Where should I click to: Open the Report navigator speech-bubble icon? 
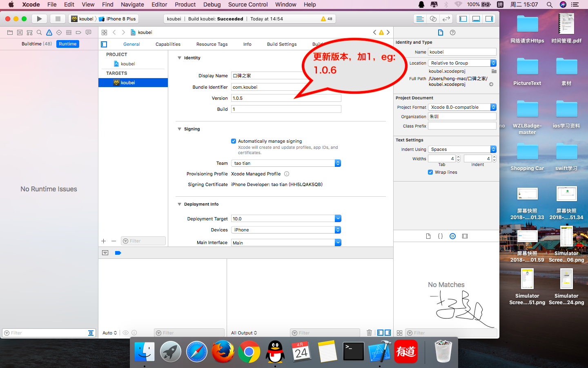click(88, 32)
